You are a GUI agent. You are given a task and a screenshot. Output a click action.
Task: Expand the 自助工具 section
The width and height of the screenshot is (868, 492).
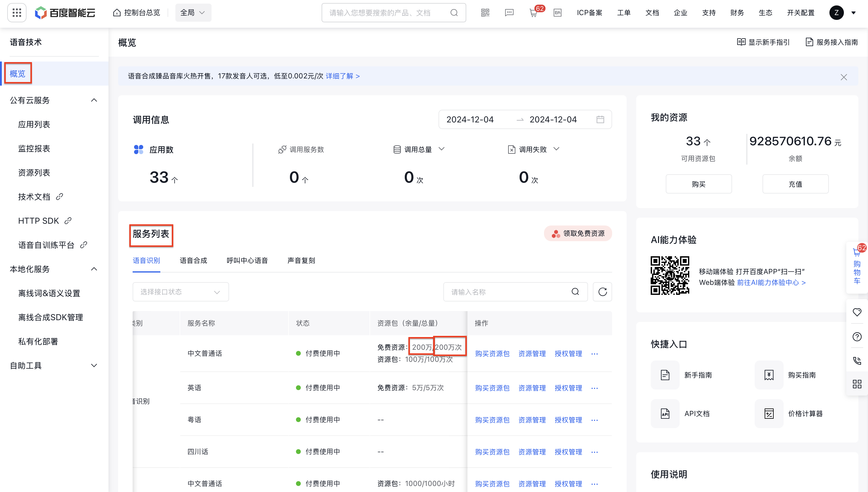[94, 366]
